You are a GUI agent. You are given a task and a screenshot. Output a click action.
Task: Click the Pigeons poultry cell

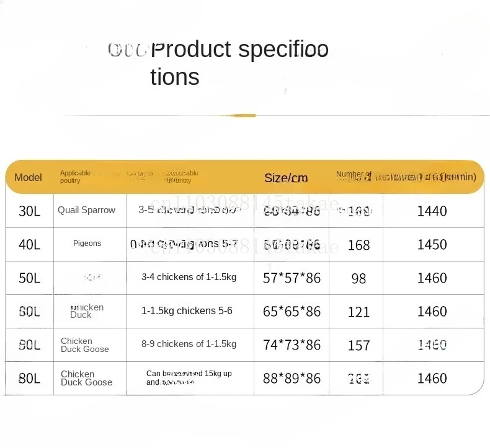click(87, 244)
